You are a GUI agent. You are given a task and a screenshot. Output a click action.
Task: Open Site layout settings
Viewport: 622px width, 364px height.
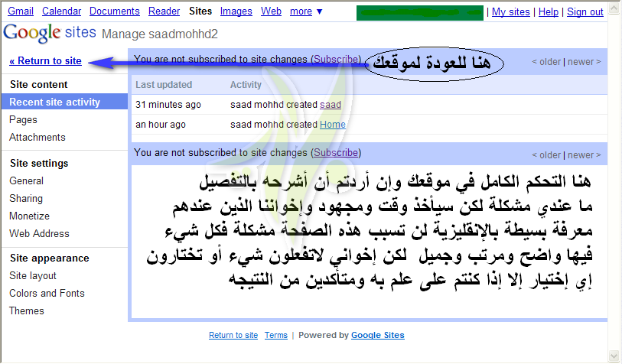tap(33, 275)
